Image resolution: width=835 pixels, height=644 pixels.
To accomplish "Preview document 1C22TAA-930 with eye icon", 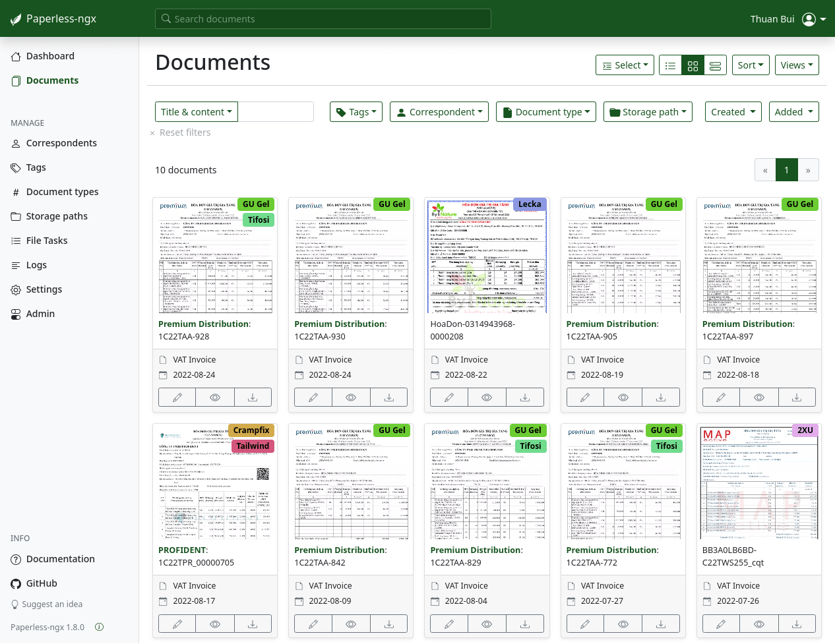I will coord(351,397).
